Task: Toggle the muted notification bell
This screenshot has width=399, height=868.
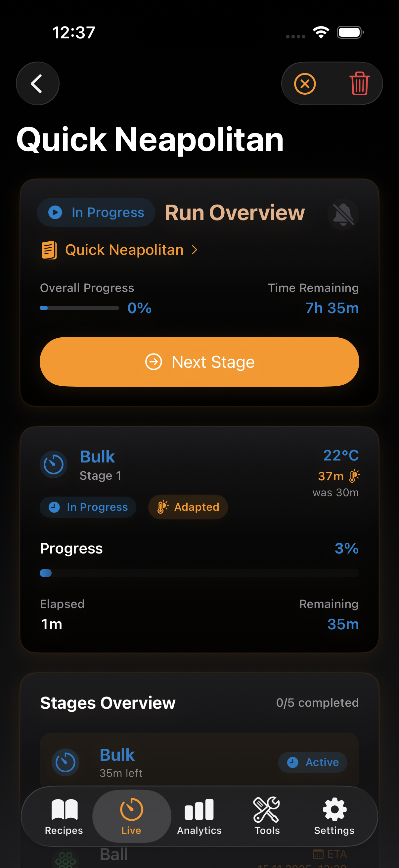Action: click(343, 214)
